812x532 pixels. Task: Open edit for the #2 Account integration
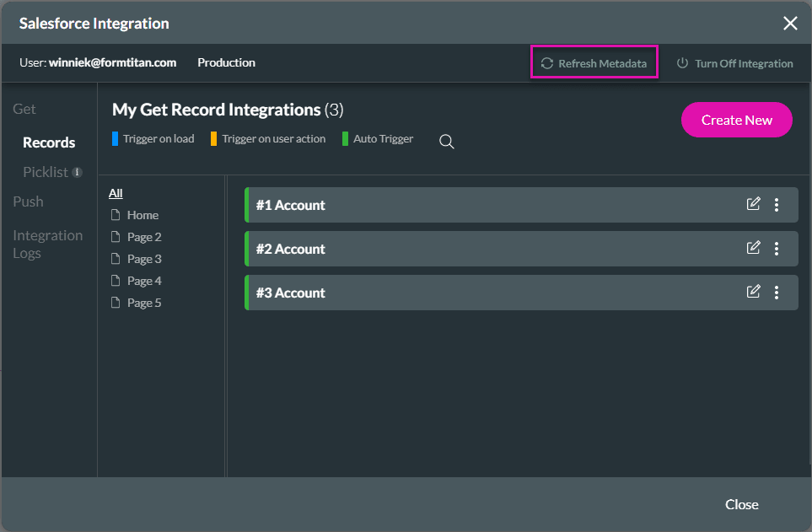(753, 247)
